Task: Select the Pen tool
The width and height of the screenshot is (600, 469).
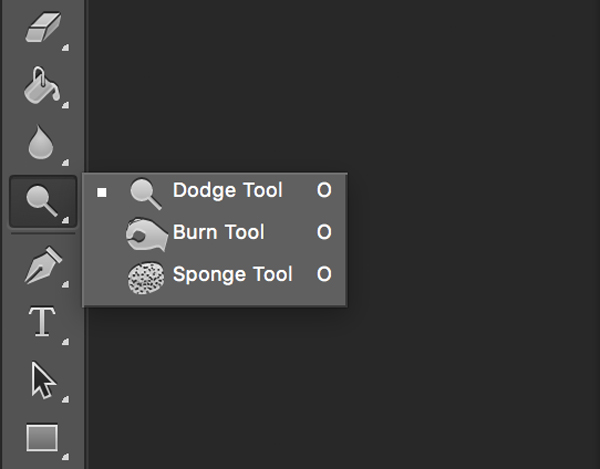Action: point(41,268)
